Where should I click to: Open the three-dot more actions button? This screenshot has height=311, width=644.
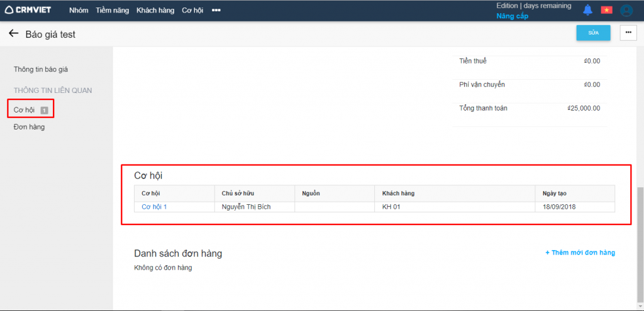[628, 33]
